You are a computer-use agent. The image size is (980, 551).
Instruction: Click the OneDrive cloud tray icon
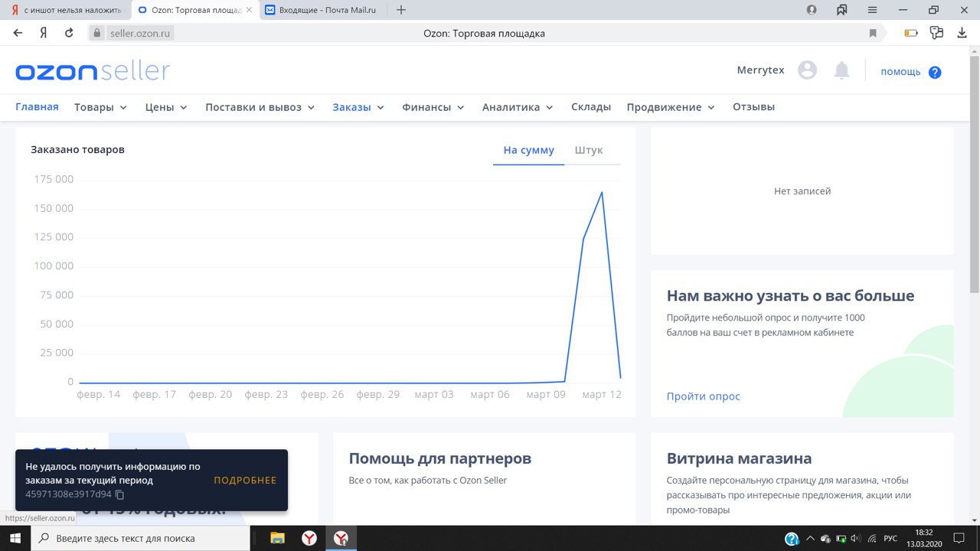[x=825, y=538]
